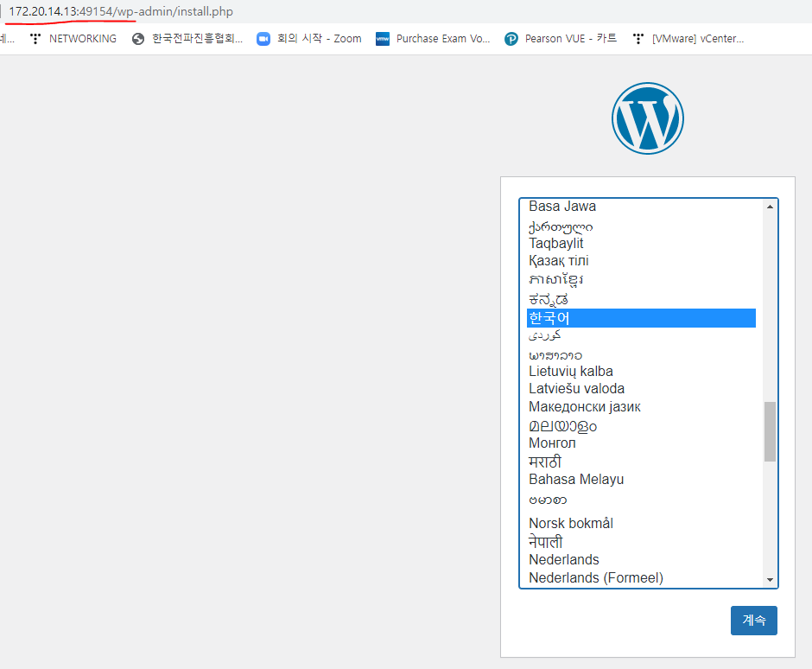Select Latviešu valoda language
Viewport: 812px width, 669px height.
tap(641, 389)
